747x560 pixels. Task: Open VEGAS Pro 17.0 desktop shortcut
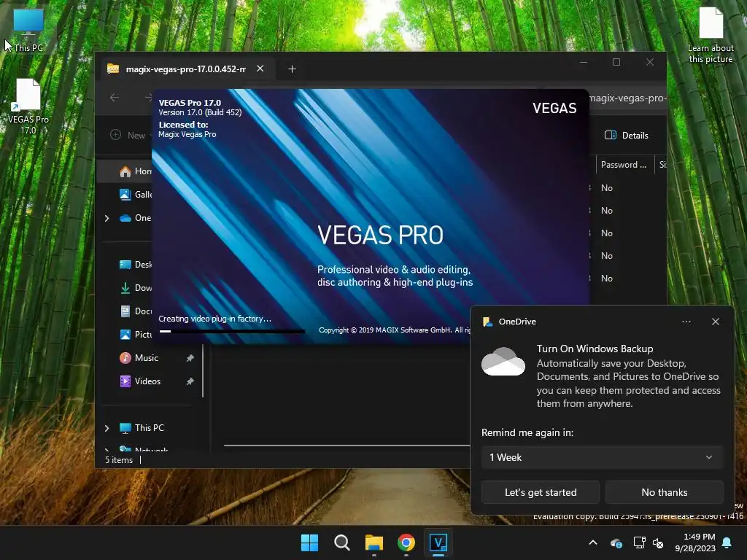click(28, 106)
